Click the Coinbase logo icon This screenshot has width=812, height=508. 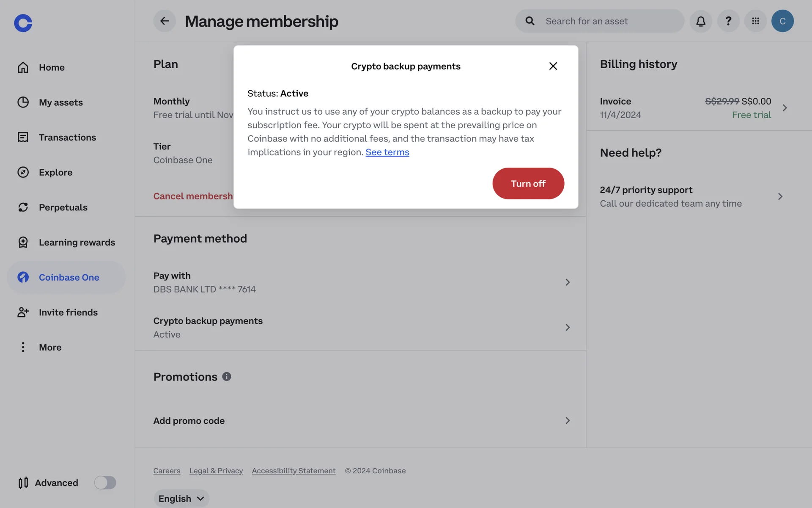coord(23,23)
